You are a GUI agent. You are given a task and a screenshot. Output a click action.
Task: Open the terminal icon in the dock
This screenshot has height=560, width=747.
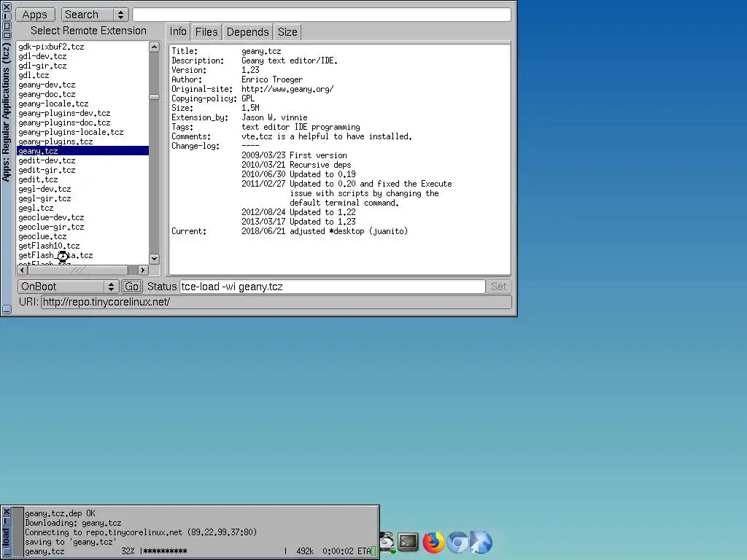(409, 542)
